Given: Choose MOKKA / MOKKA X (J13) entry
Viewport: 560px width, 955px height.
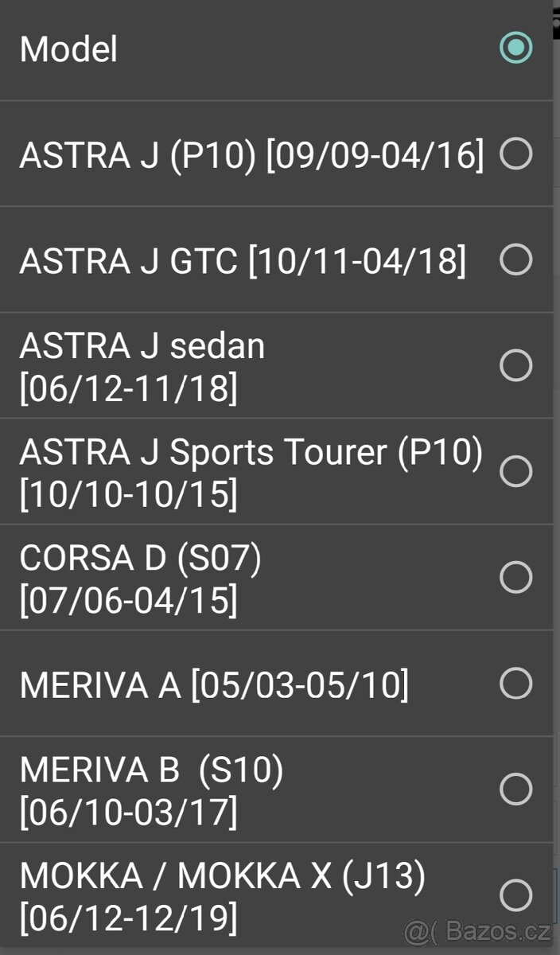Looking at the screenshot, I should (223, 896).
